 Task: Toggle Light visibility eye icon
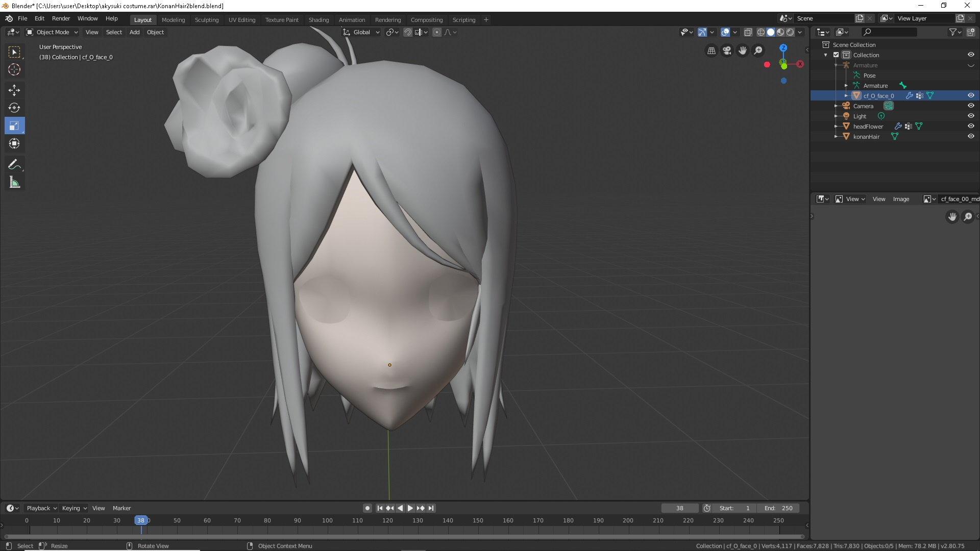coord(971,116)
